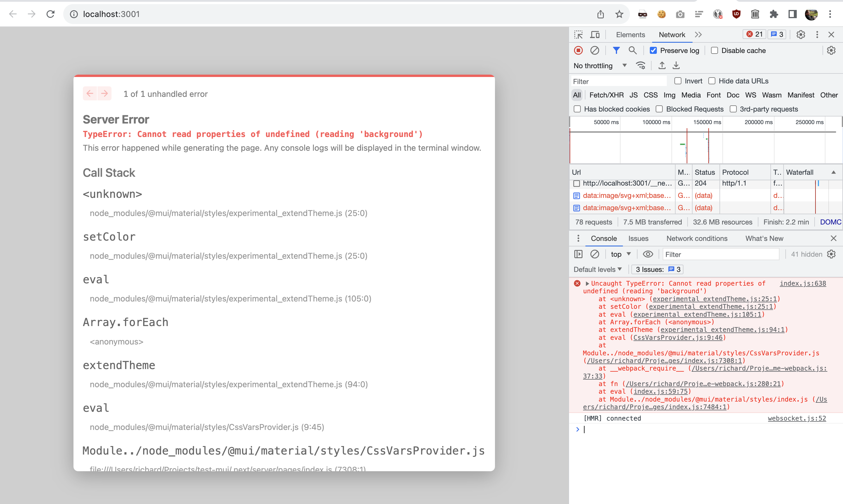843x504 pixels.
Task: Open the Issues drawer tab
Action: (638, 239)
